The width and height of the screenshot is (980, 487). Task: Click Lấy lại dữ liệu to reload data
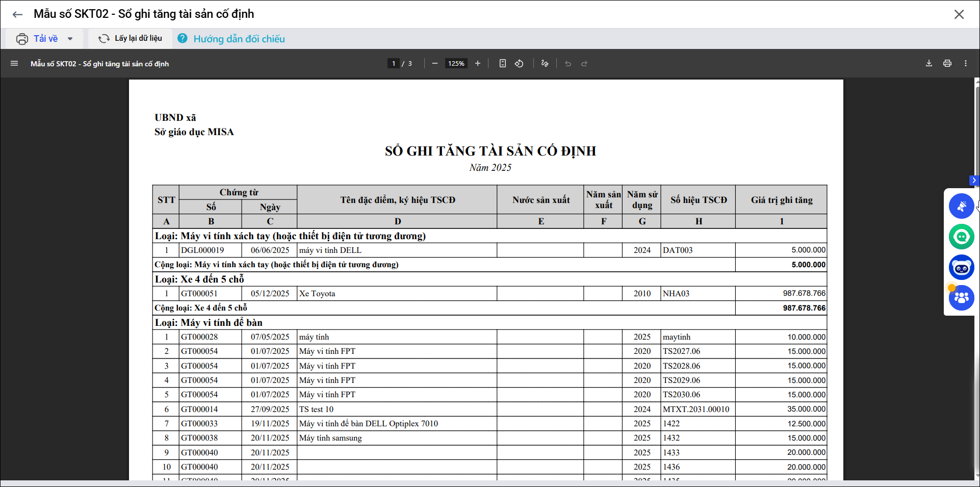point(131,39)
